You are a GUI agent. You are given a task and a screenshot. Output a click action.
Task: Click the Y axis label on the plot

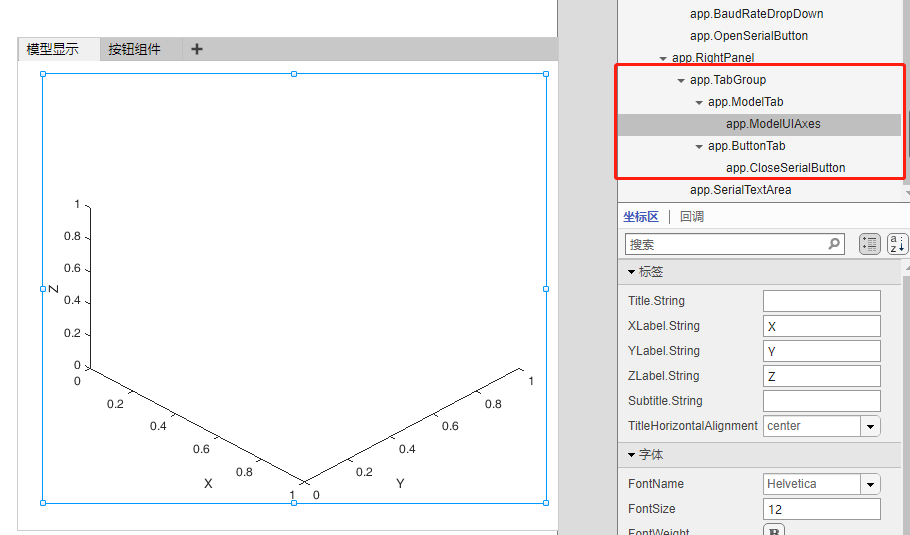point(400,483)
